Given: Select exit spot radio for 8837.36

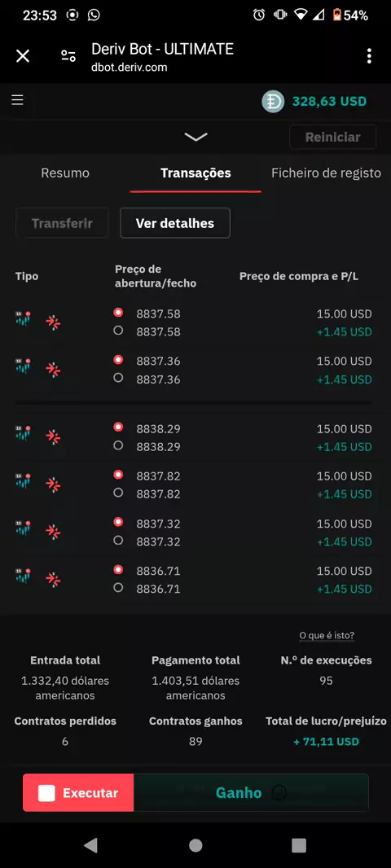Looking at the screenshot, I should tap(118, 378).
